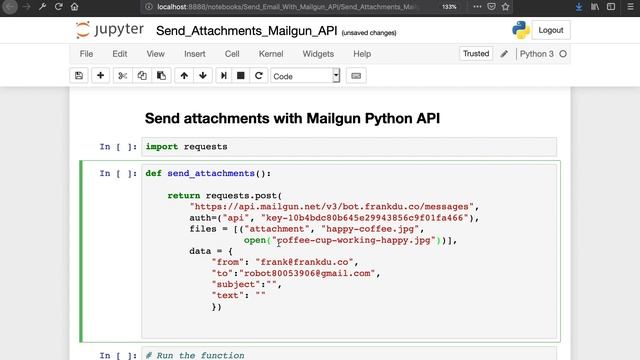Screen dimensions: 640x360
Task: Click the Python 3 kernel name
Action: coord(537,54)
